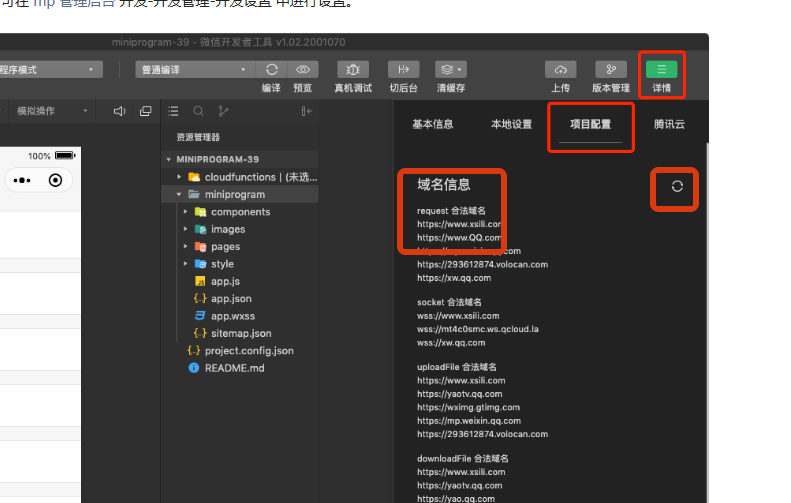The width and height of the screenshot is (791, 503).
Task: Click the 编译 refresh icon
Action: [x=271, y=70]
